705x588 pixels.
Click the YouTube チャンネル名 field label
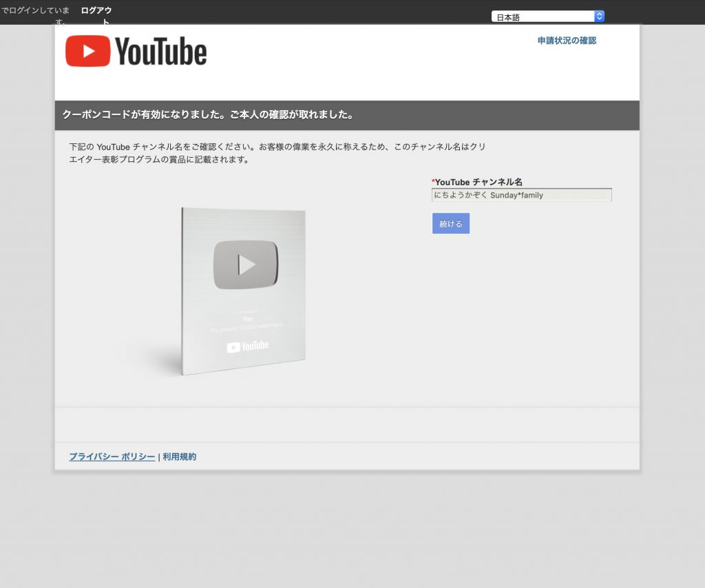(477, 182)
